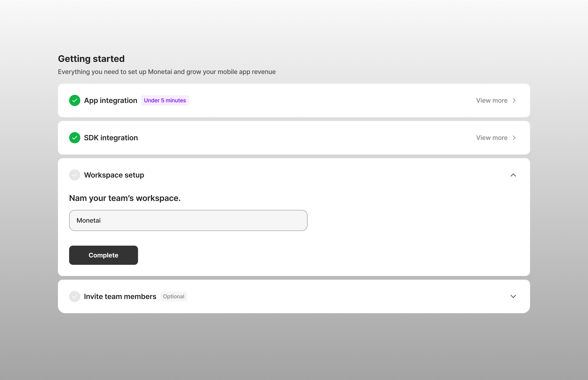This screenshot has width=588, height=380.
Task: Click the gray check circle for Workspace setup
Action: [75, 175]
